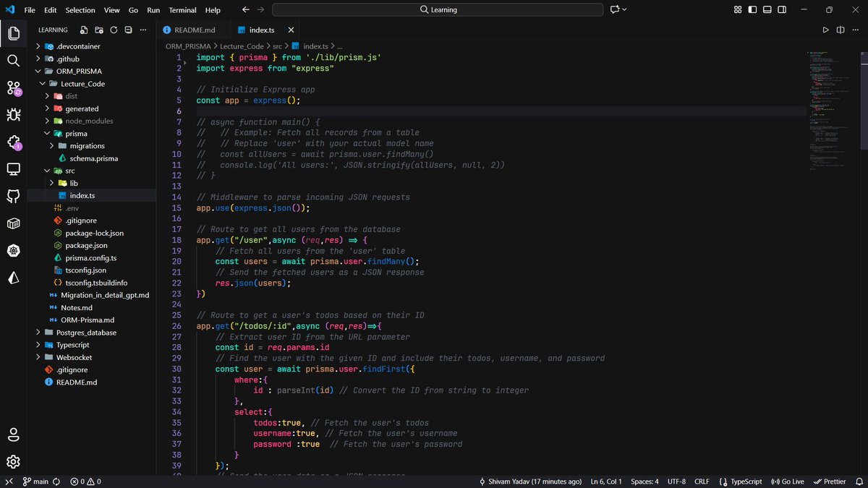Click the main branch in status bar

click(35, 481)
